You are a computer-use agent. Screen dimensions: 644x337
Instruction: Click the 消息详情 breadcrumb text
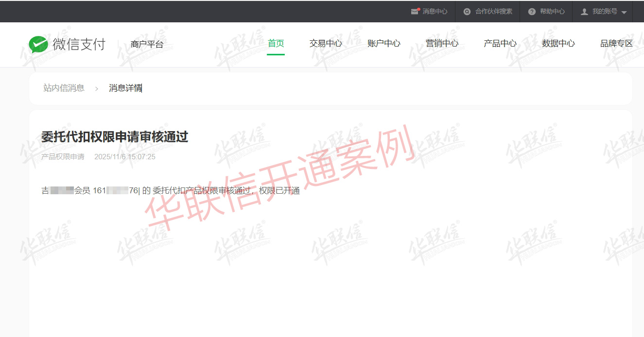(x=125, y=88)
